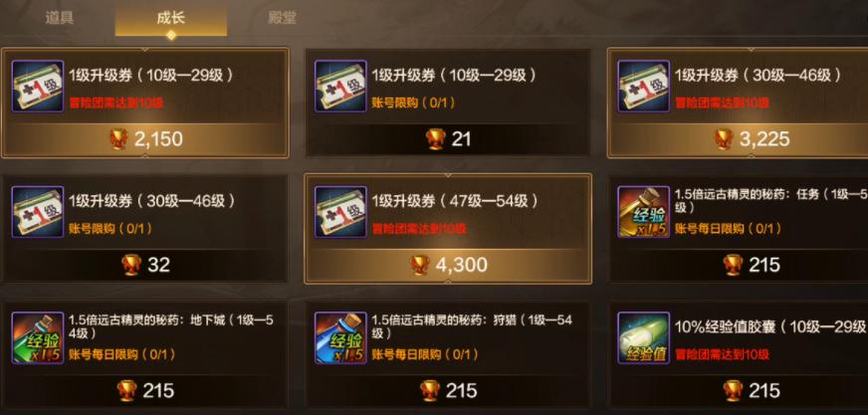The width and height of the screenshot is (868, 415).
Task: Select the 成长 tab
Action: pyautogui.click(x=170, y=19)
